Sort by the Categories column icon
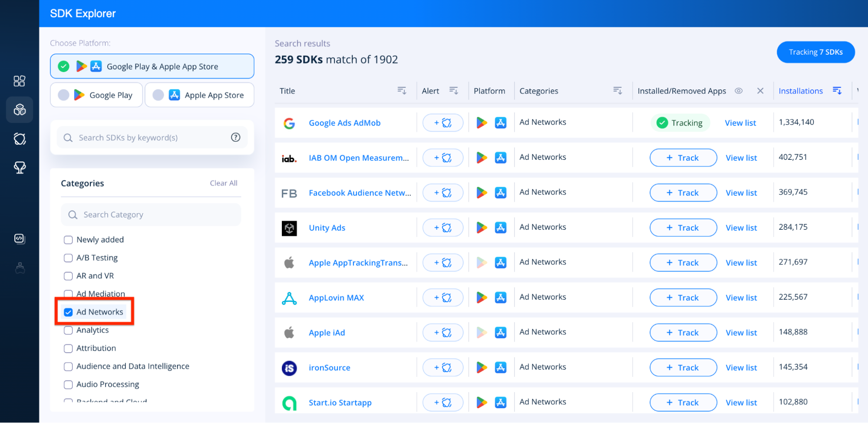Viewport: 868px width, 423px height. [617, 90]
